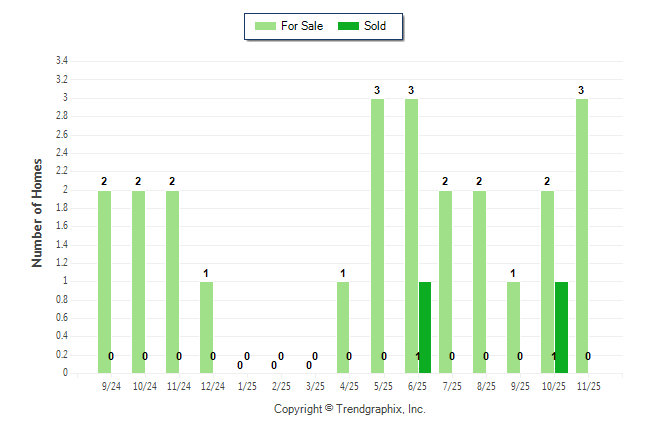Toggle the For Sale series legend label

tap(302, 26)
